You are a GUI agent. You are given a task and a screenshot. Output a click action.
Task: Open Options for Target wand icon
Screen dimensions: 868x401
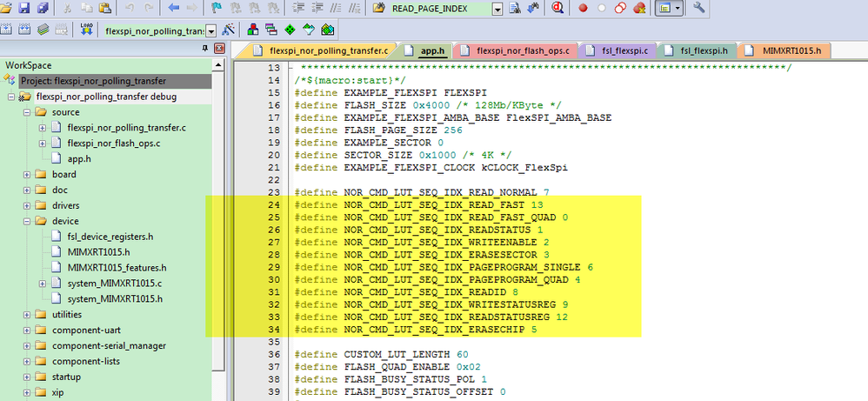point(228,30)
